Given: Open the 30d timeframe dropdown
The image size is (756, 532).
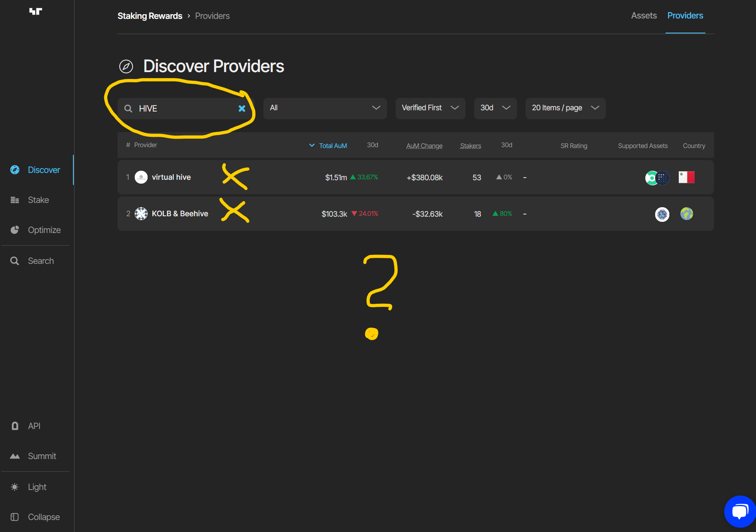Looking at the screenshot, I should (496, 108).
